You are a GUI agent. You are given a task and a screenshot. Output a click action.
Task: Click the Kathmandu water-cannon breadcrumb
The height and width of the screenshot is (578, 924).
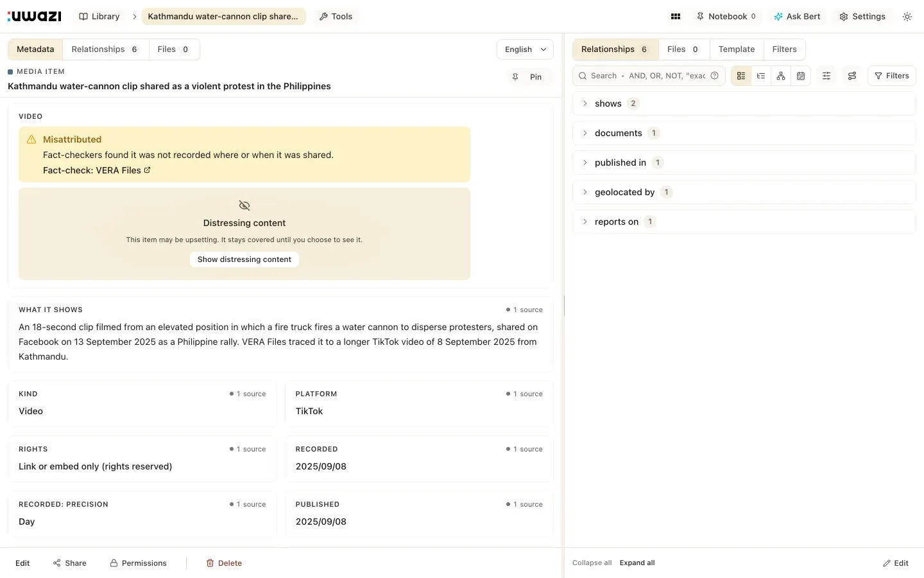(x=223, y=17)
